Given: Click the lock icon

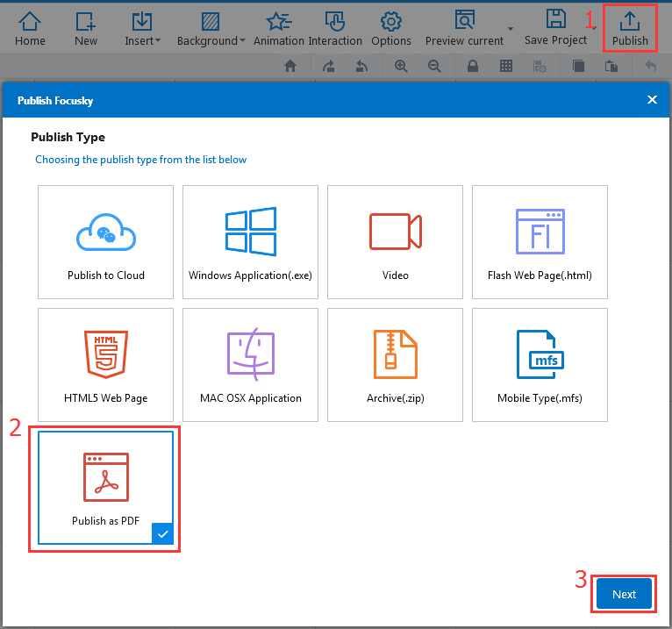Looking at the screenshot, I should coord(473,66).
